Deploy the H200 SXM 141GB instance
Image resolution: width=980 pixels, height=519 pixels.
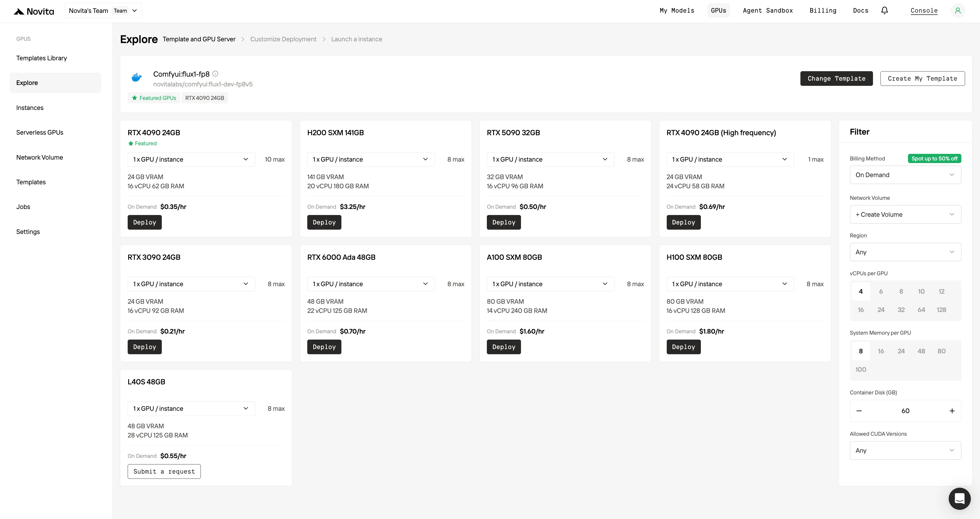pyautogui.click(x=324, y=222)
